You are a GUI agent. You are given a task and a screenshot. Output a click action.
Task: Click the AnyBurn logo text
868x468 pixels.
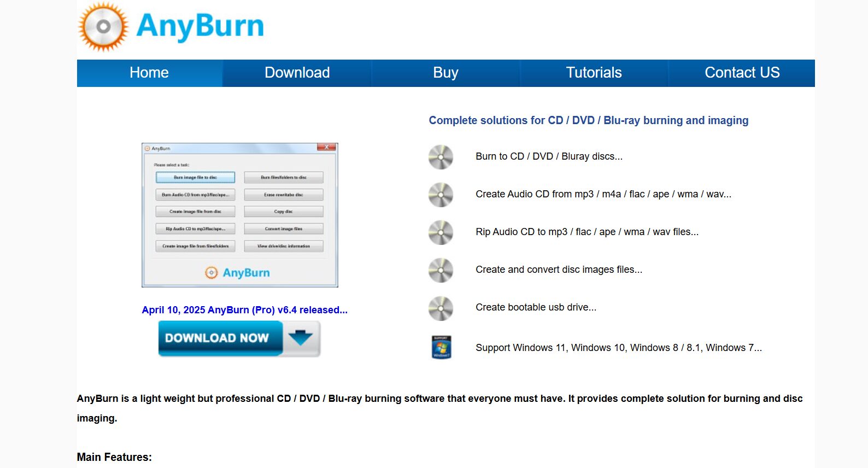(200, 26)
